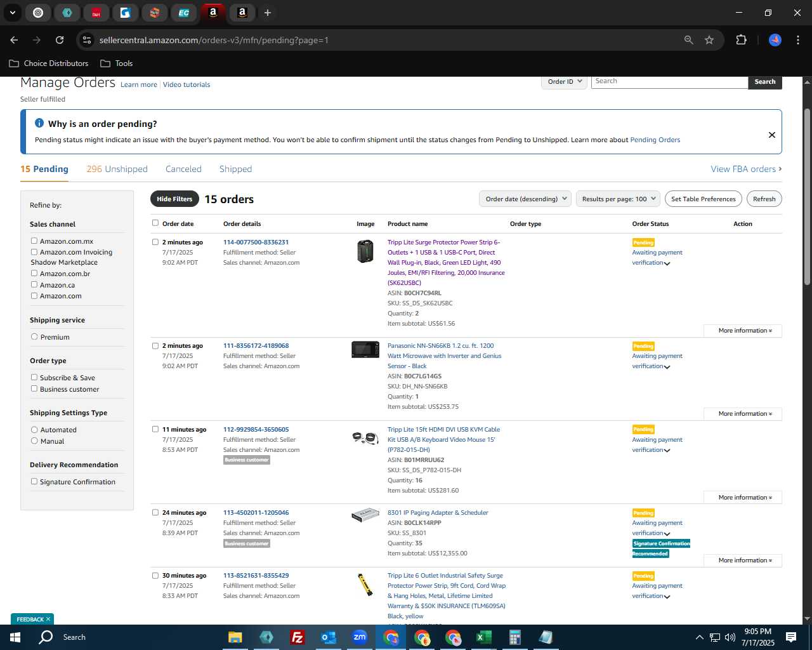Open the Windows Start menu
The height and width of the screenshot is (650, 812).
[x=15, y=637]
